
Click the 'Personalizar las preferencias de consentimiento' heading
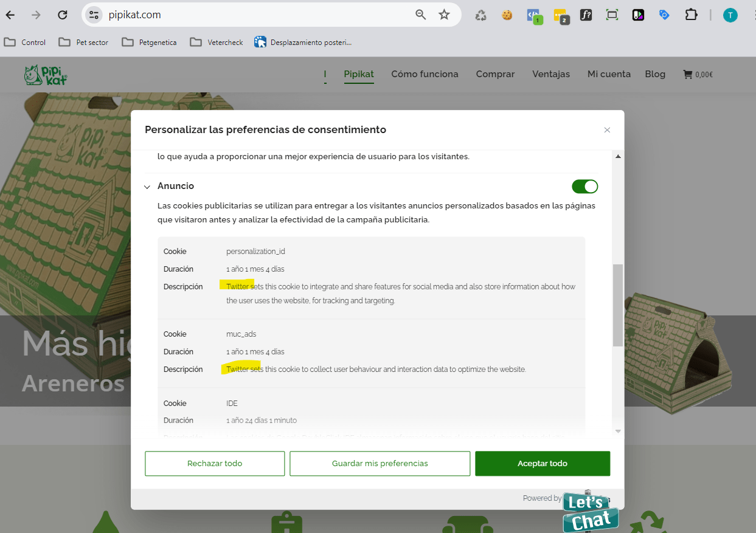point(265,129)
